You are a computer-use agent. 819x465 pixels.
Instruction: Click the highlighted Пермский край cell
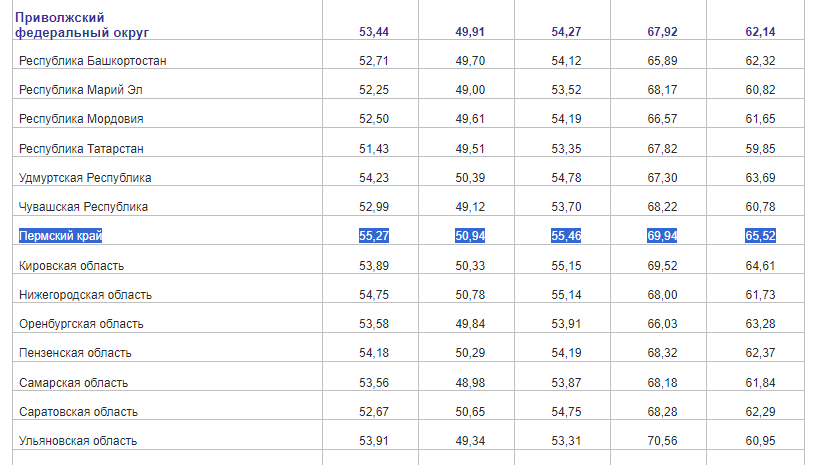point(61,236)
